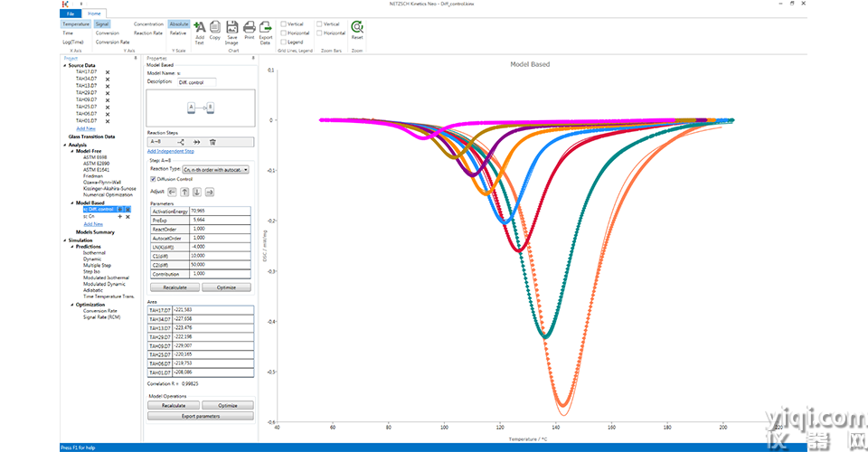Collapse the Predictions node
Screen dimensions: 868x452
coord(72,247)
